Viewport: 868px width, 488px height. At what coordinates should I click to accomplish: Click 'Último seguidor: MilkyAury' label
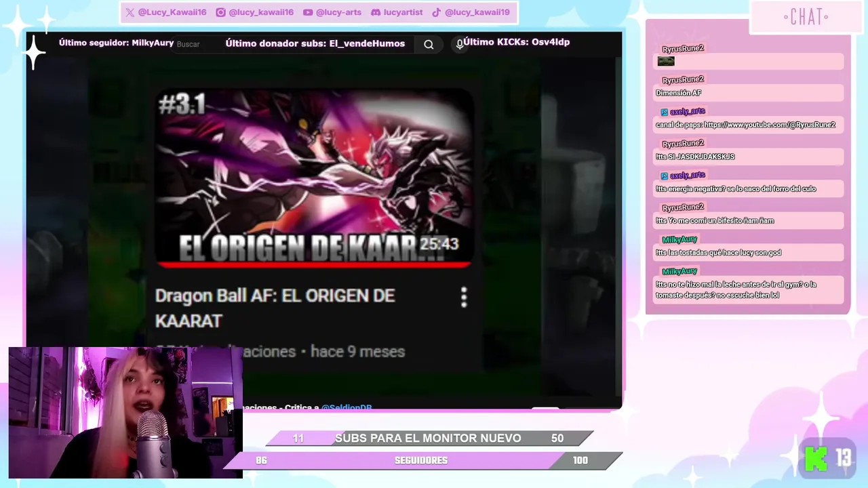(x=116, y=43)
